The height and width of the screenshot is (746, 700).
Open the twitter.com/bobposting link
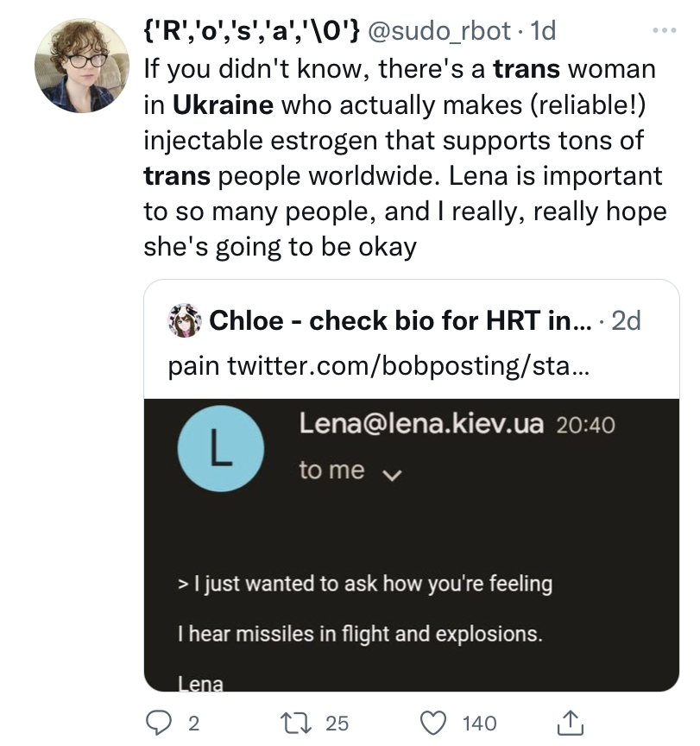[x=407, y=366]
